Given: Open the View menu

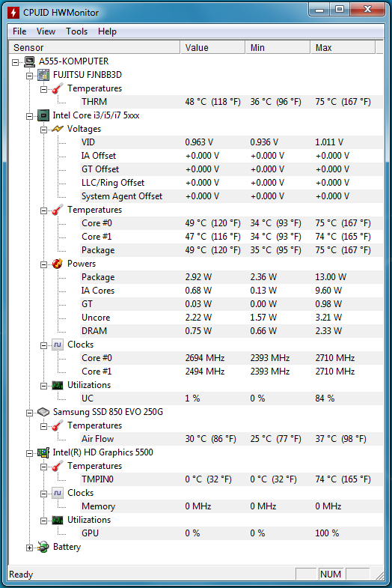Looking at the screenshot, I should [x=46, y=31].
